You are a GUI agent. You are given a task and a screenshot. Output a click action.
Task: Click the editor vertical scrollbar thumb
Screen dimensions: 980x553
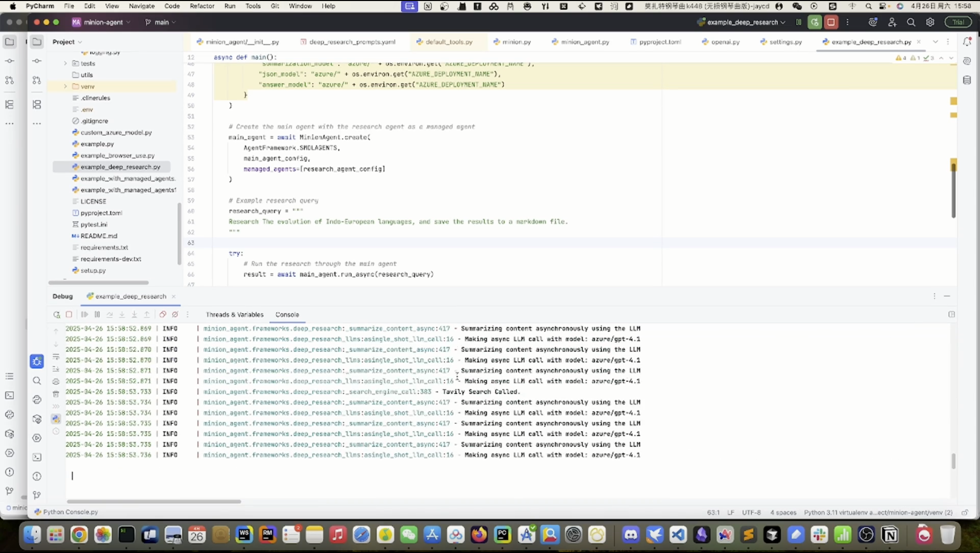(x=953, y=191)
